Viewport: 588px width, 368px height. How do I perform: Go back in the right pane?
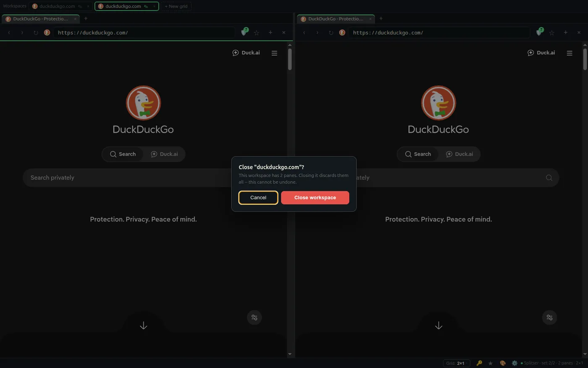[304, 32]
